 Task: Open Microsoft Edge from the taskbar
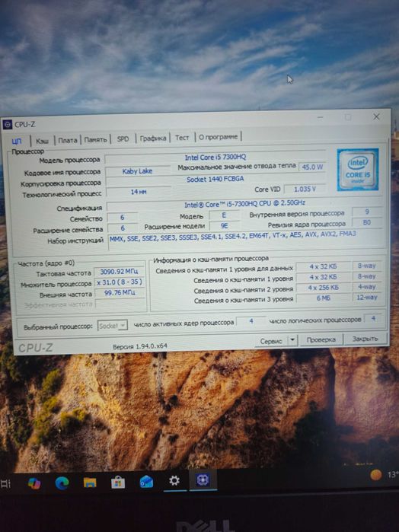[x=62, y=483]
